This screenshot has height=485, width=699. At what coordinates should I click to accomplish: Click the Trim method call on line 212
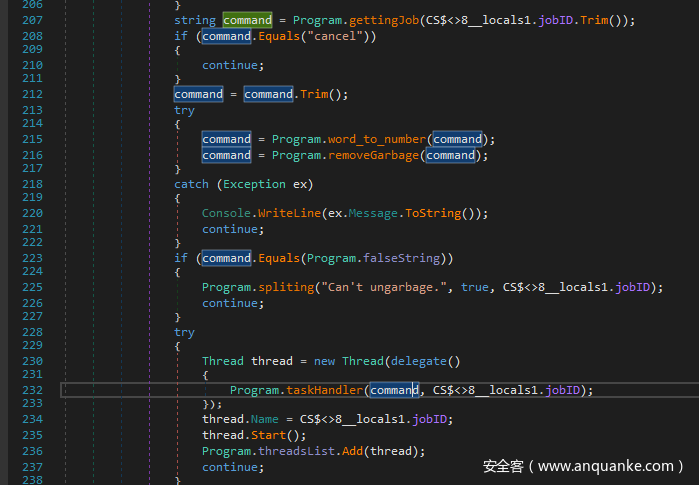[x=312, y=94]
